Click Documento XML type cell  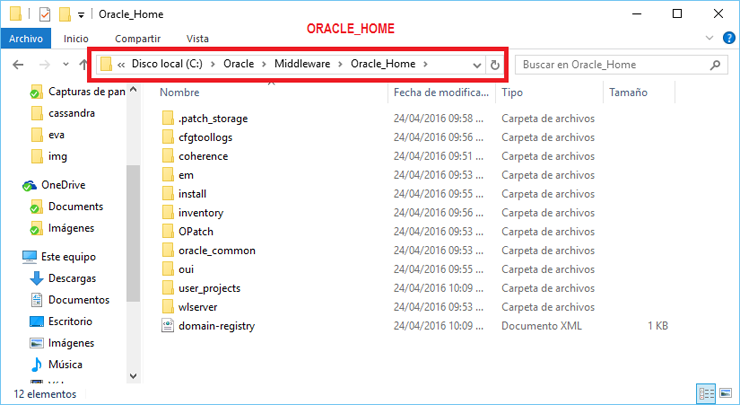click(541, 326)
